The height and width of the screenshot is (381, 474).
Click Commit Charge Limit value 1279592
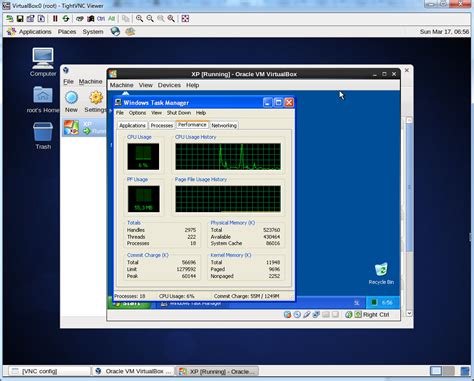185,269
